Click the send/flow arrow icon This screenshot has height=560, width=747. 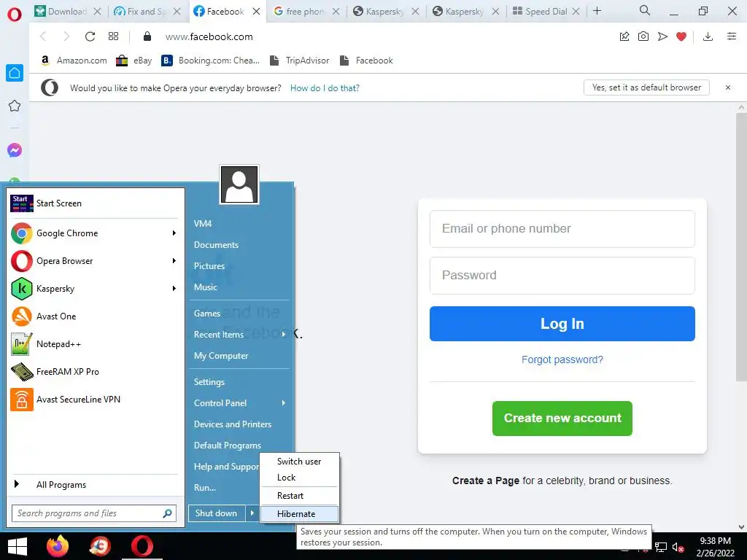[662, 36]
